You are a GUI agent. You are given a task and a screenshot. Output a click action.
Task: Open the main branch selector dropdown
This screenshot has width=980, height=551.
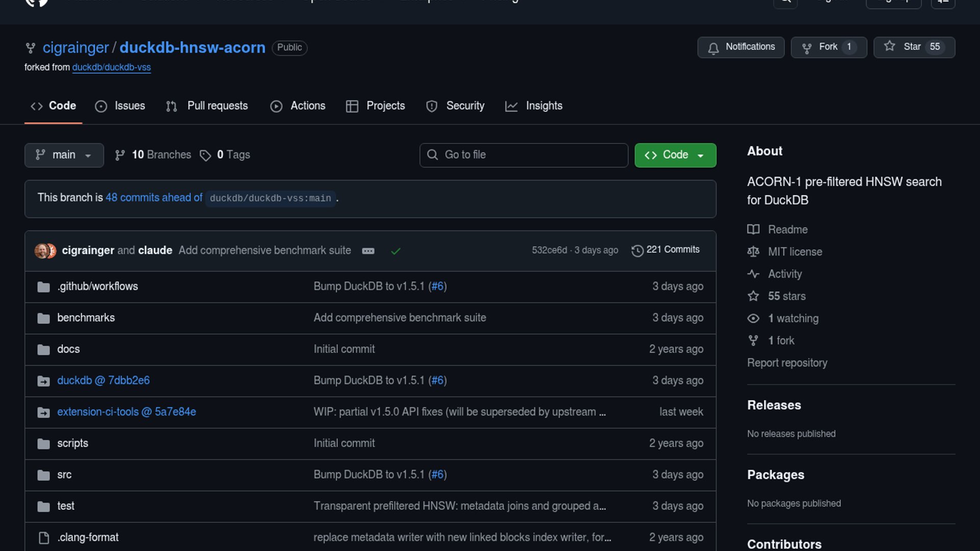[64, 155]
